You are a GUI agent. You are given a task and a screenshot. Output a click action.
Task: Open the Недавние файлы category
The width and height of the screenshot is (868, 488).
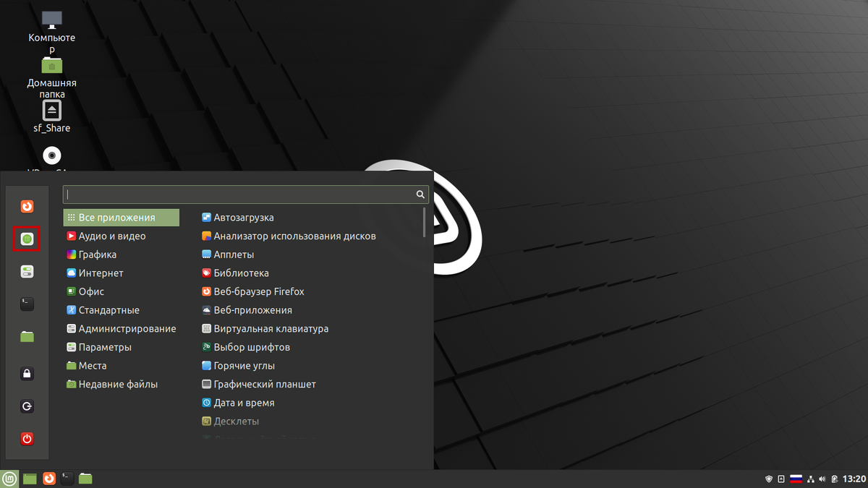(x=122, y=385)
